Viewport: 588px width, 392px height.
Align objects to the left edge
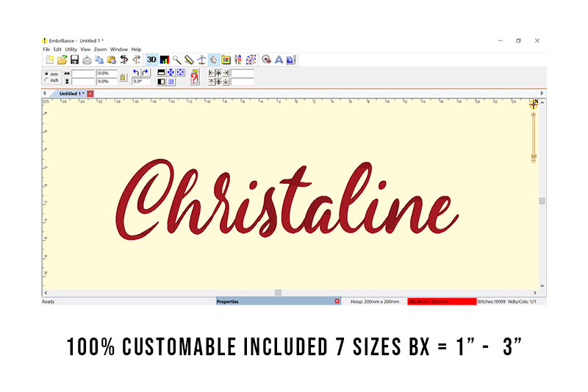click(x=211, y=73)
